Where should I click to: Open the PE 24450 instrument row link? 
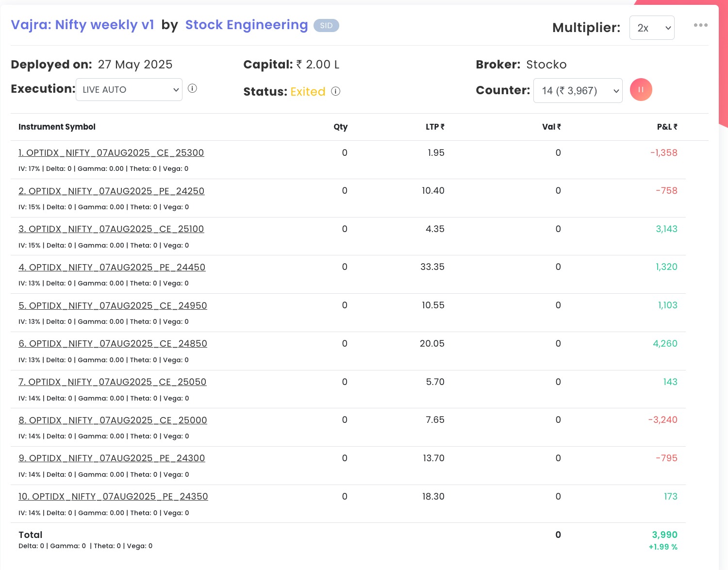[112, 268]
